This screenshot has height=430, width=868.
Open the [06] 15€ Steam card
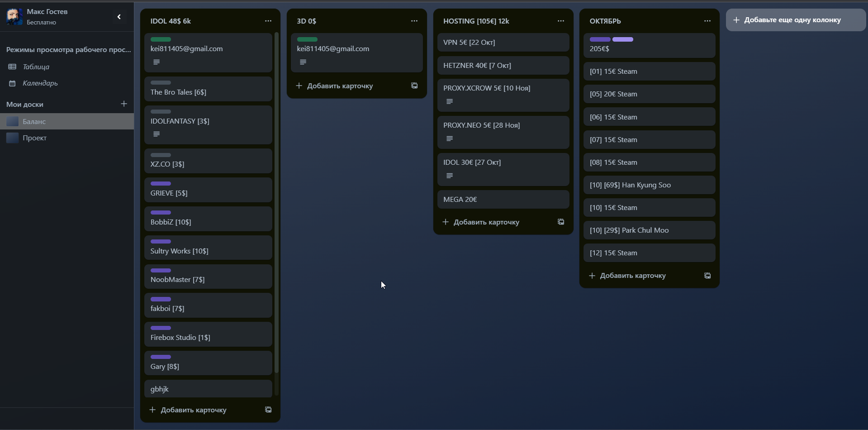(x=650, y=117)
